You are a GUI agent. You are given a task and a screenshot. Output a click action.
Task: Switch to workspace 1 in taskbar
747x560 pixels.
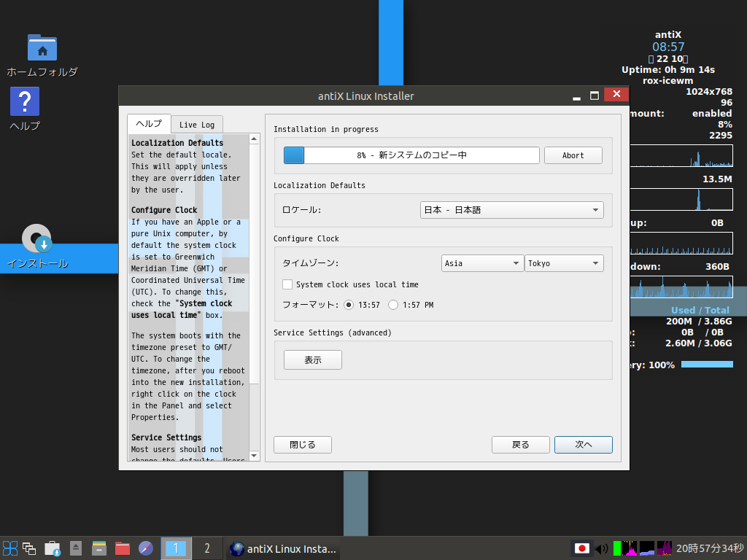[176, 548]
